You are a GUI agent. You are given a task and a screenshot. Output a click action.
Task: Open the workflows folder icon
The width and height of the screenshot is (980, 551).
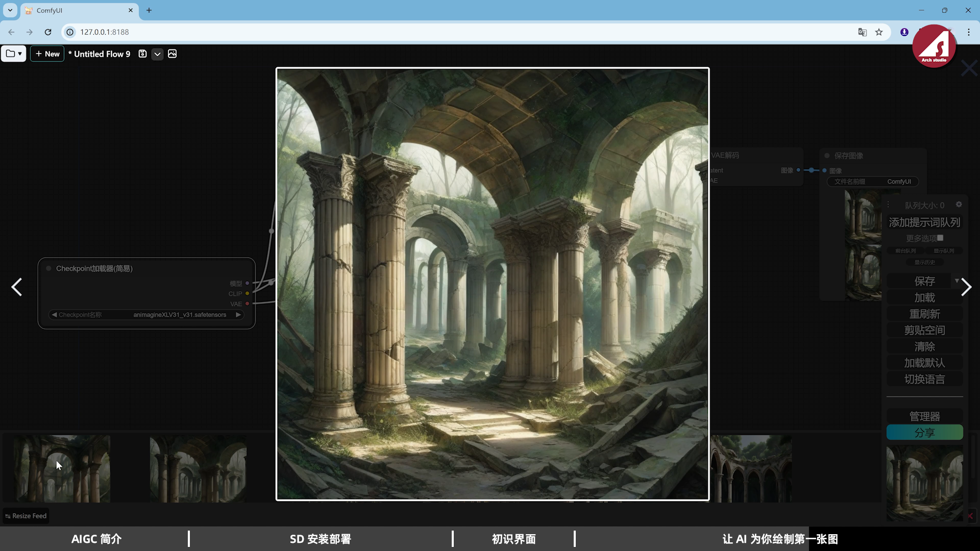point(14,54)
